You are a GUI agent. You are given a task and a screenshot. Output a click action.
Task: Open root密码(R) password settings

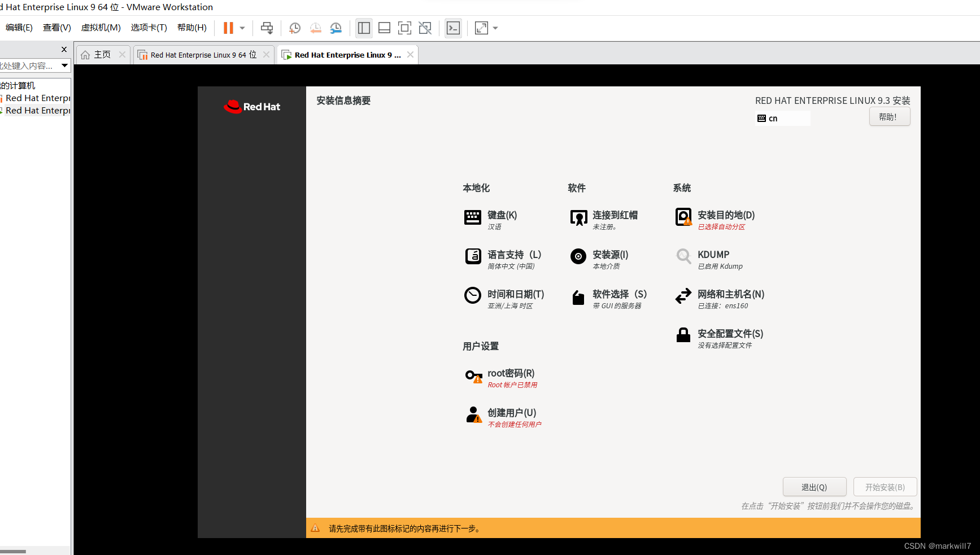pyautogui.click(x=500, y=378)
